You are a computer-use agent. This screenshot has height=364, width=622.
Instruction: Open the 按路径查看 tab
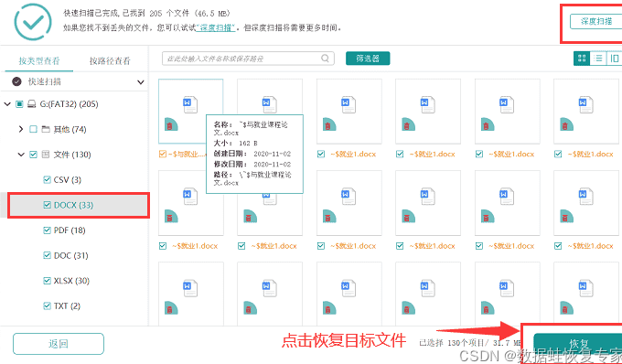pyautogui.click(x=110, y=60)
